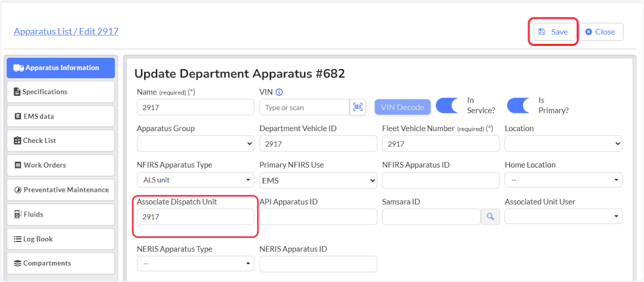
Task: Open the Associated Unit User dropdown
Action: 563,216
